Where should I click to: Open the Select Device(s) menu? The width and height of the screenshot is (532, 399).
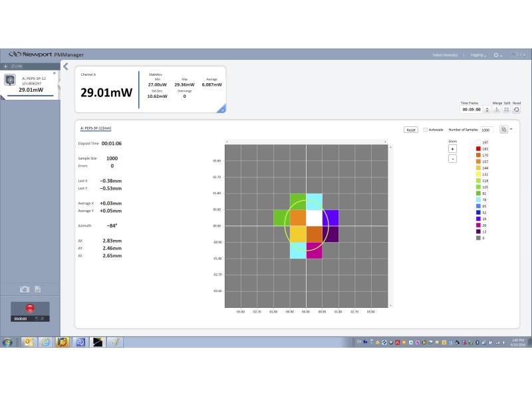coord(445,55)
